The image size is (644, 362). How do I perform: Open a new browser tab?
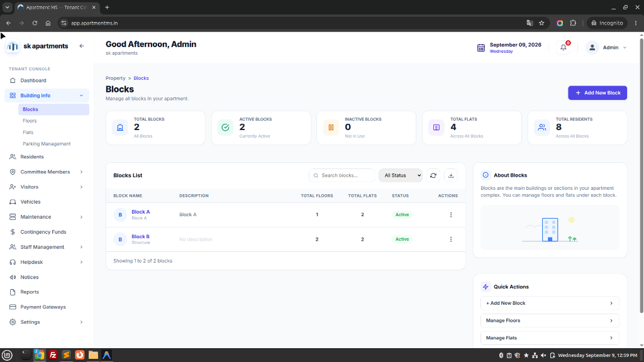(x=107, y=8)
